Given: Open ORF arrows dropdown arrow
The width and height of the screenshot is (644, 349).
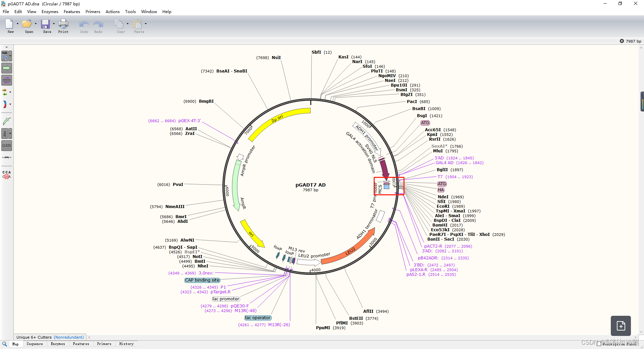Looking at the screenshot, I should 10,92.
